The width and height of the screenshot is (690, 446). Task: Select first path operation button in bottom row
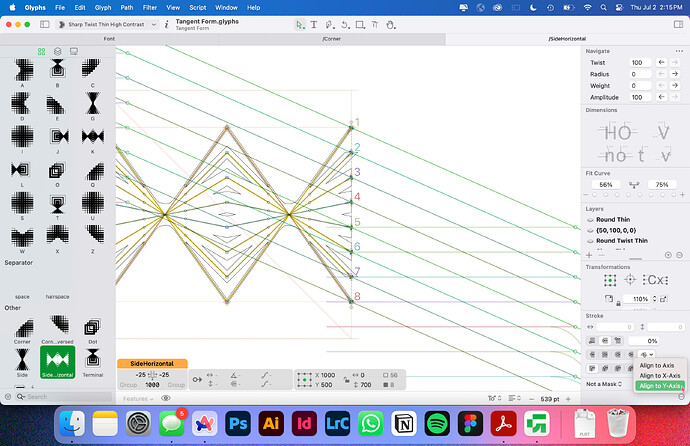click(x=592, y=368)
